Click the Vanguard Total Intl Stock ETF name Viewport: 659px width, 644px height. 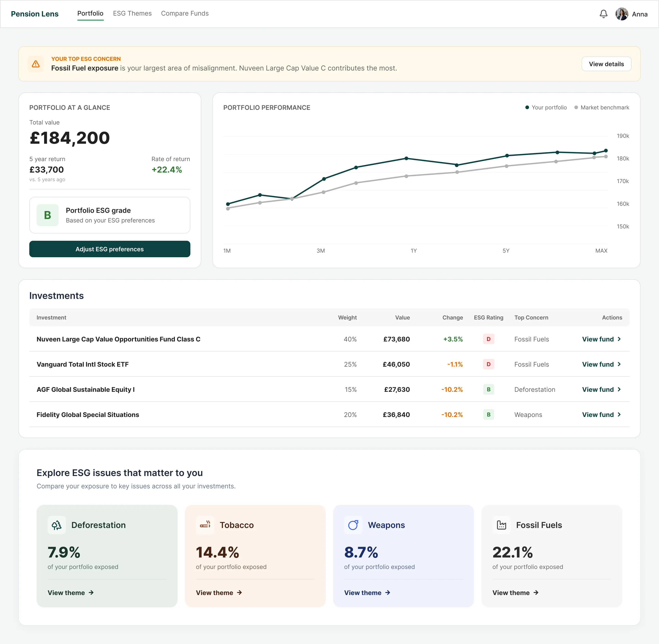(x=83, y=364)
